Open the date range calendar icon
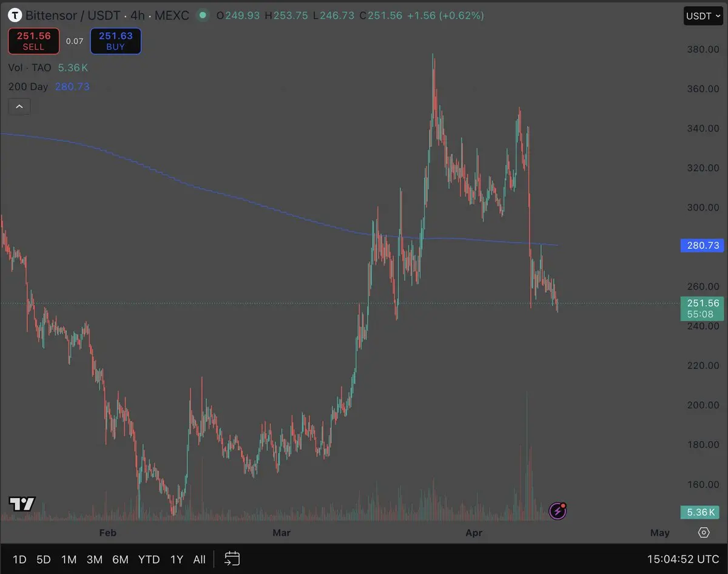This screenshot has width=728, height=574. click(x=232, y=559)
